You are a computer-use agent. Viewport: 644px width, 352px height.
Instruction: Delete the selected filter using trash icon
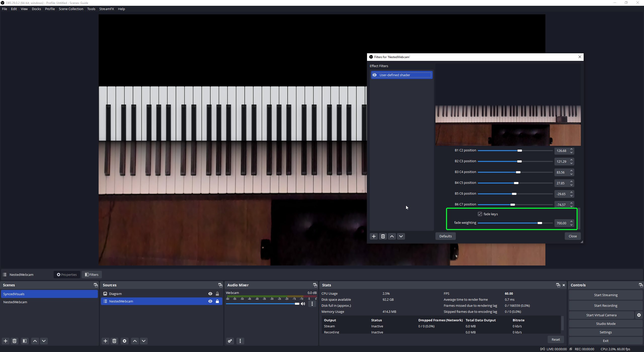(x=383, y=236)
